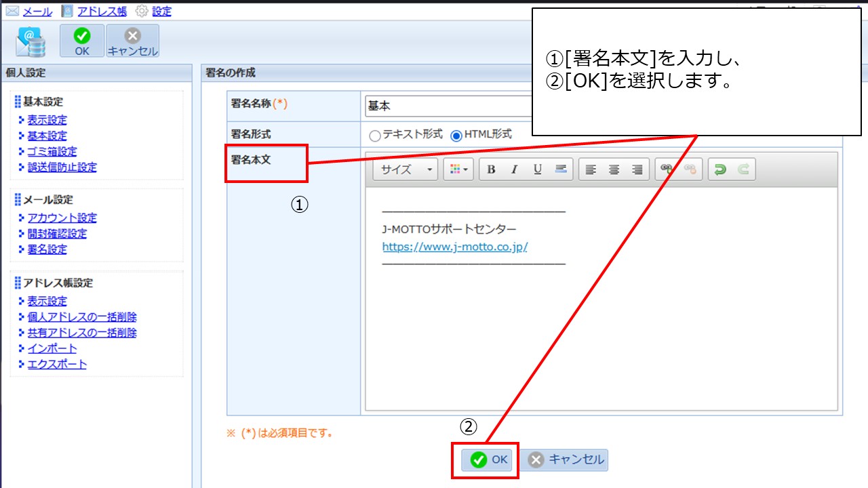The image size is (868, 488).
Task: Click the remove link icon in the editor
Action: (690, 169)
